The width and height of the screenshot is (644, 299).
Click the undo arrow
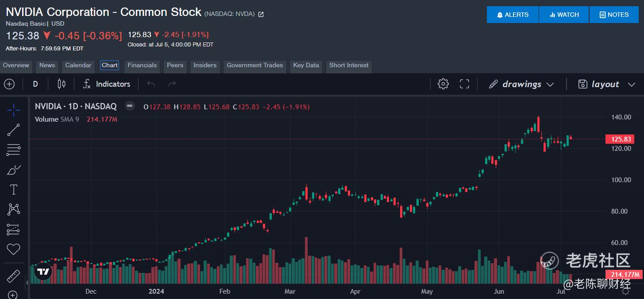[x=151, y=84]
